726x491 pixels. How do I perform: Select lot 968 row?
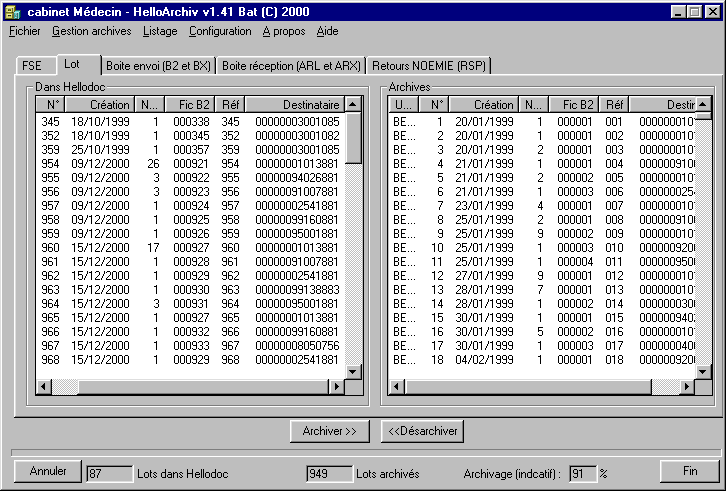190,359
